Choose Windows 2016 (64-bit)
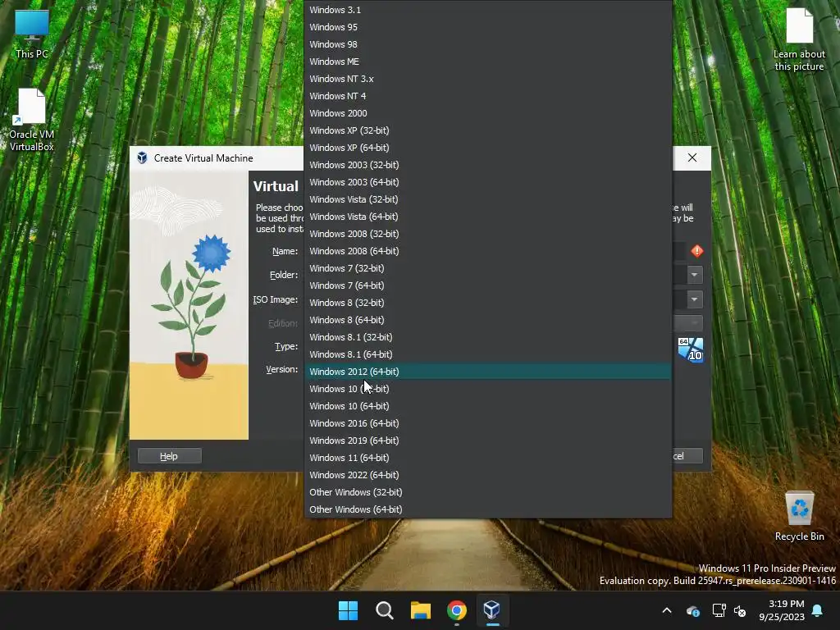This screenshot has height=630, width=840. click(487, 422)
